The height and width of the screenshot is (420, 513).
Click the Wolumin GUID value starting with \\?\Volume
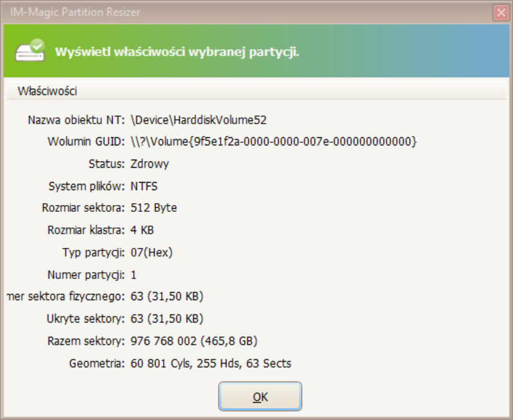274,142
